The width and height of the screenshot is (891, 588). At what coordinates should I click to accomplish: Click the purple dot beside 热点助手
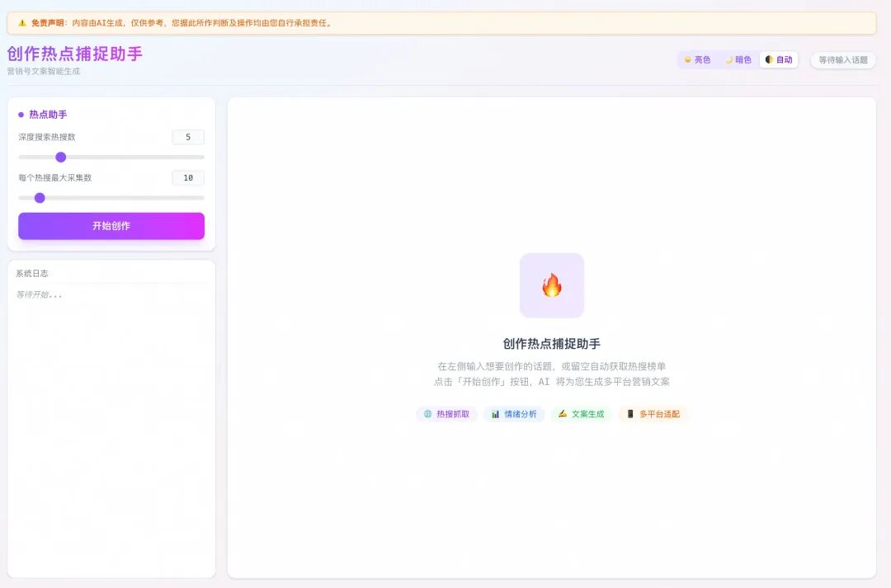20,114
